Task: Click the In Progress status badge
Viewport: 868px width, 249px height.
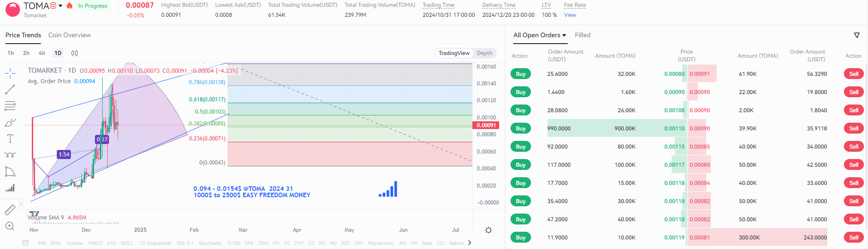Action: coord(93,6)
